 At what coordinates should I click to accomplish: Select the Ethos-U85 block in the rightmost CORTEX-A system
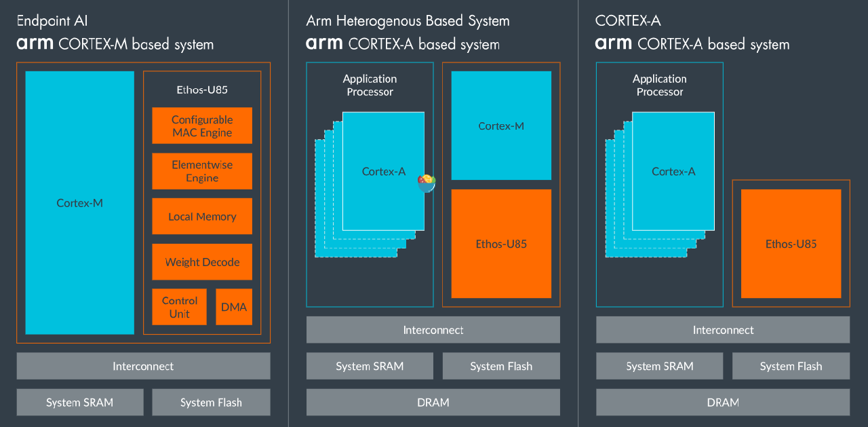(x=791, y=244)
